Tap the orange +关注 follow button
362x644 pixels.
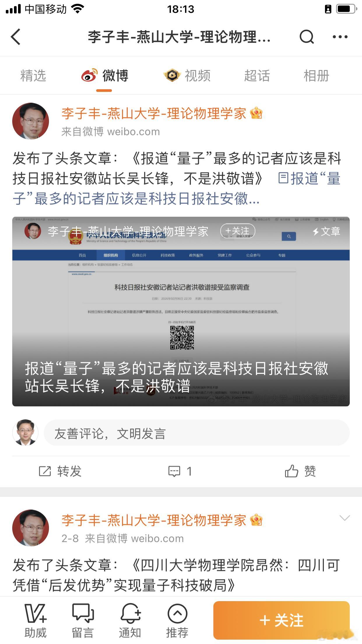(x=282, y=620)
